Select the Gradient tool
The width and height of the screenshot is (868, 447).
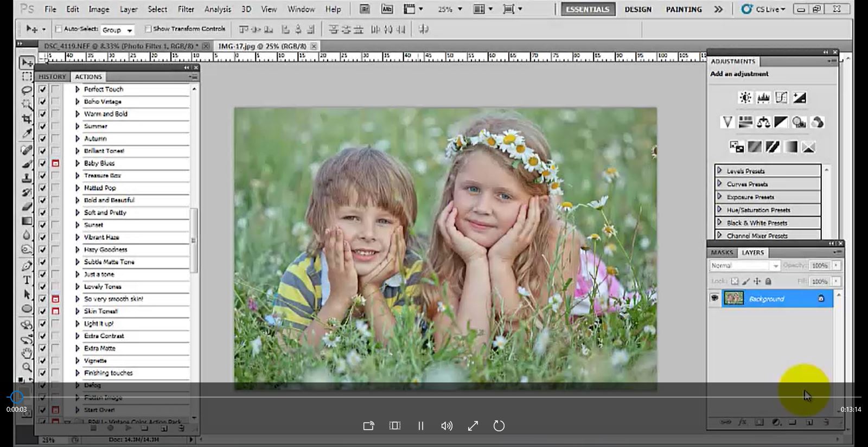pyautogui.click(x=27, y=221)
